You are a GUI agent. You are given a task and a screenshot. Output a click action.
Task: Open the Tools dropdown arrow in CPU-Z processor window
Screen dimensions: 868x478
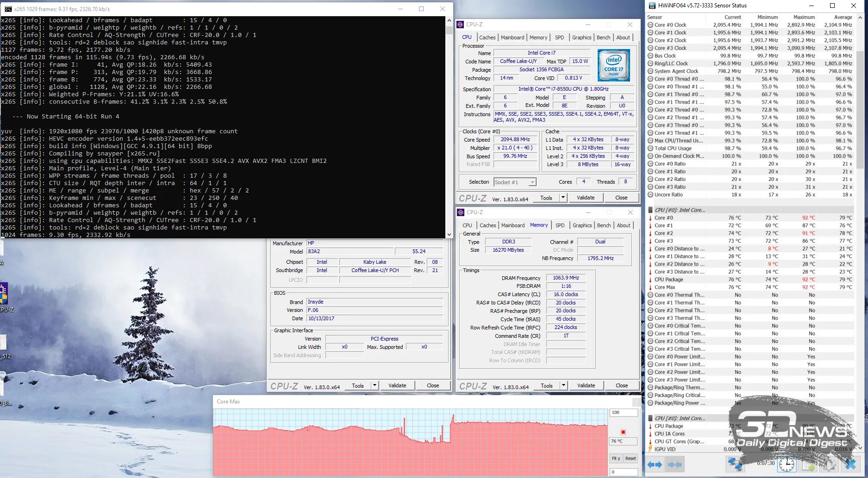click(563, 198)
